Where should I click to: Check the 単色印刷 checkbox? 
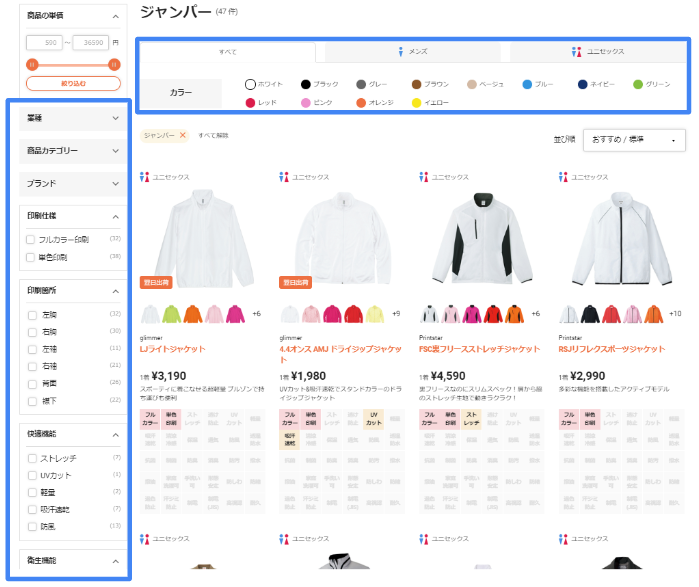coord(30,257)
